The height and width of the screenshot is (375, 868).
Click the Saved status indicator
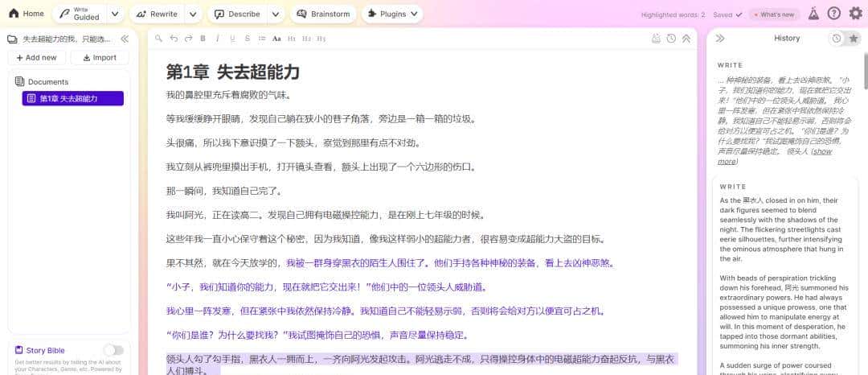727,15
